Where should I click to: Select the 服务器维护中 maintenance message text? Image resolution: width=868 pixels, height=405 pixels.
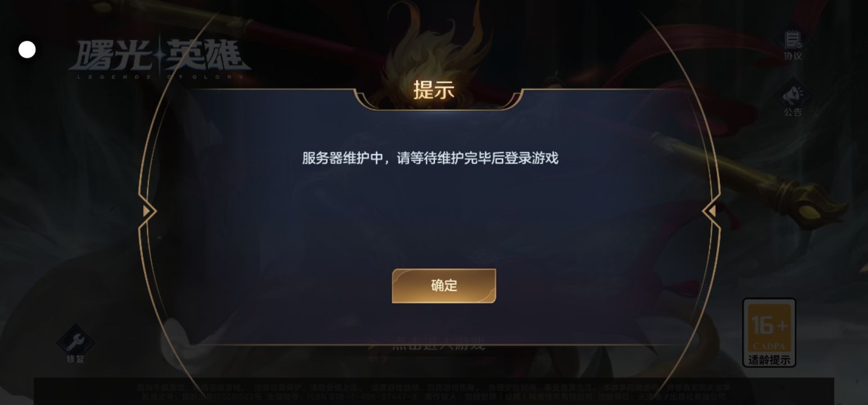[x=430, y=158]
